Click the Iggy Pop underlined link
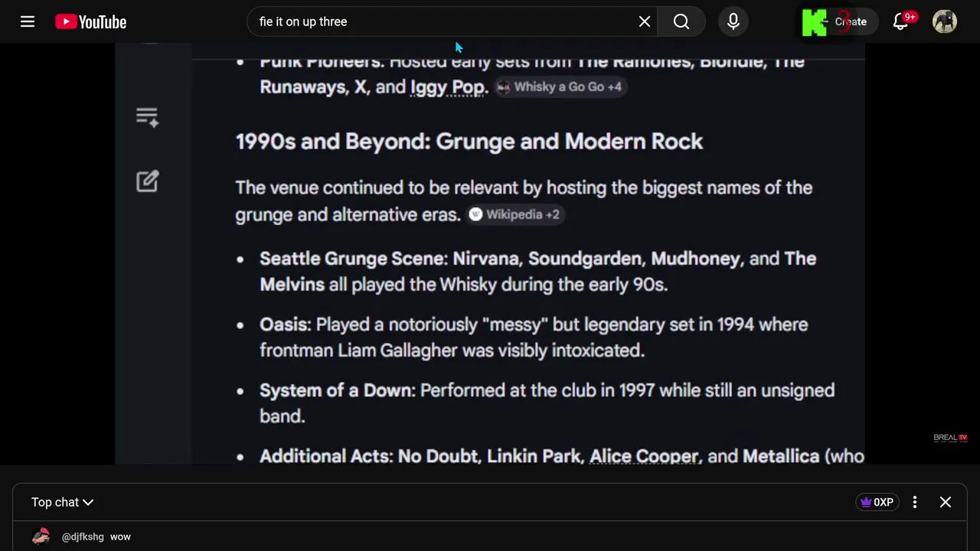Viewport: 980px width, 551px height. [x=447, y=87]
